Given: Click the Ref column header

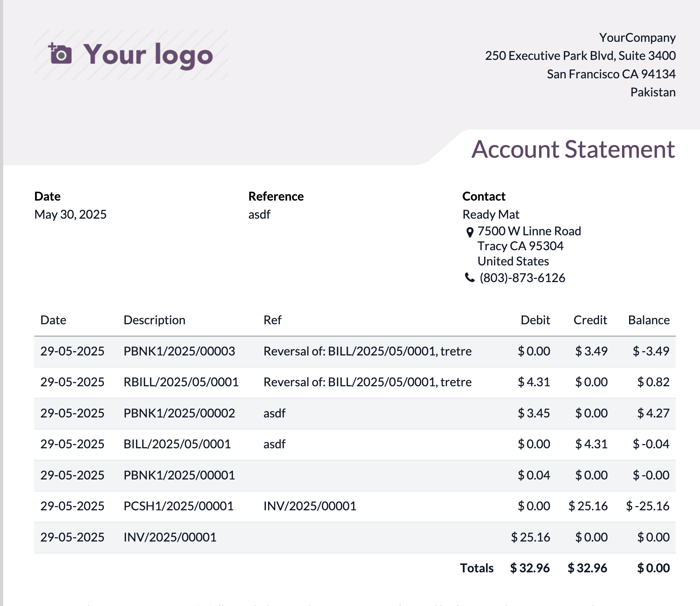Looking at the screenshot, I should (x=272, y=320).
